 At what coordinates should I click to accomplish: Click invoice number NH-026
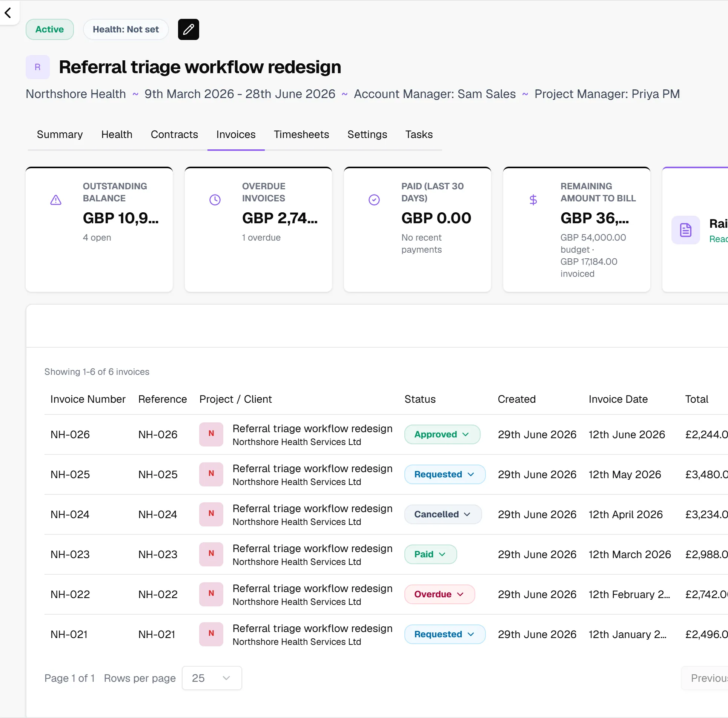pyautogui.click(x=70, y=434)
